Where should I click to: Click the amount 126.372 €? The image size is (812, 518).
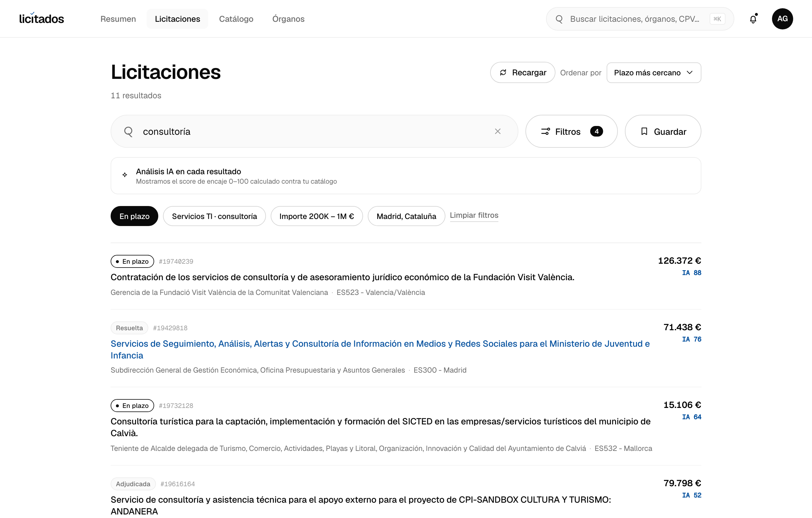680,260
